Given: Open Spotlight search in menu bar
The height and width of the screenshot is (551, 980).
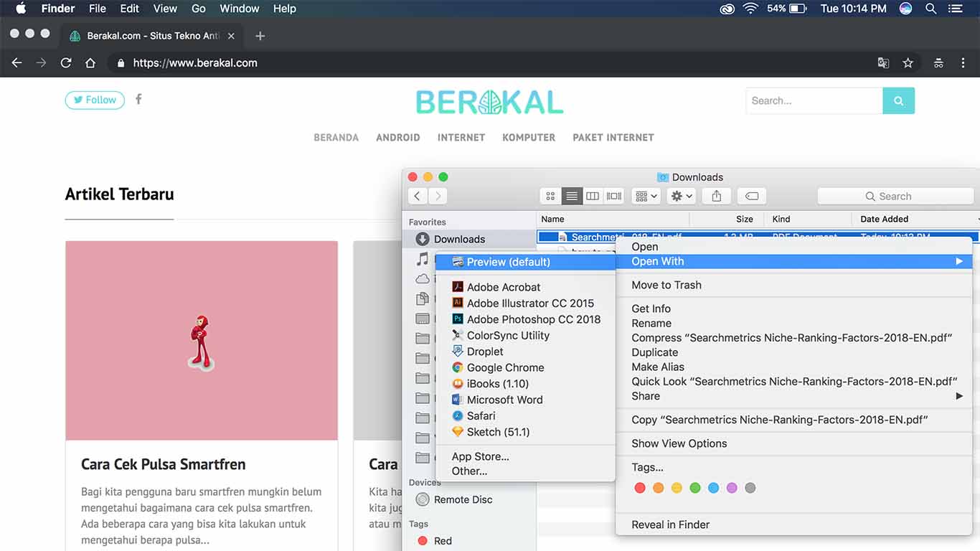Looking at the screenshot, I should (930, 9).
